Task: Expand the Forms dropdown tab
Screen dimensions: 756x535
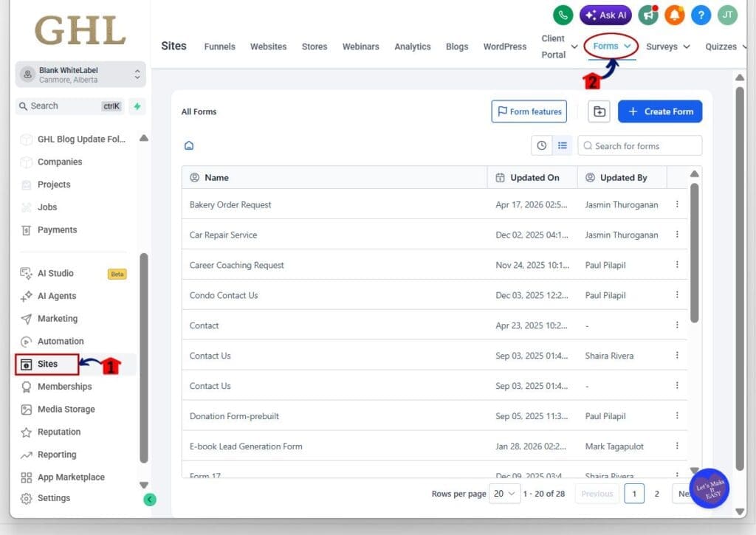Action: pos(611,46)
